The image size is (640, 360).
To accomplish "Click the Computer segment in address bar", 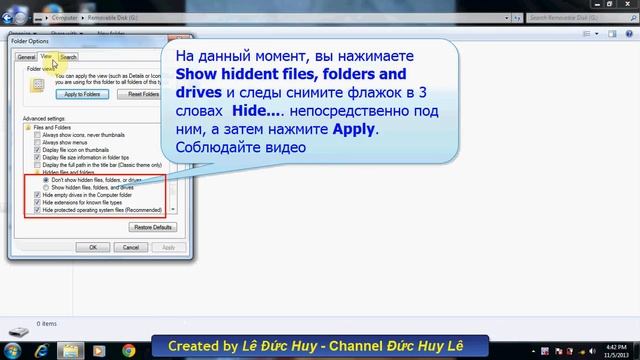I will coord(64,18).
